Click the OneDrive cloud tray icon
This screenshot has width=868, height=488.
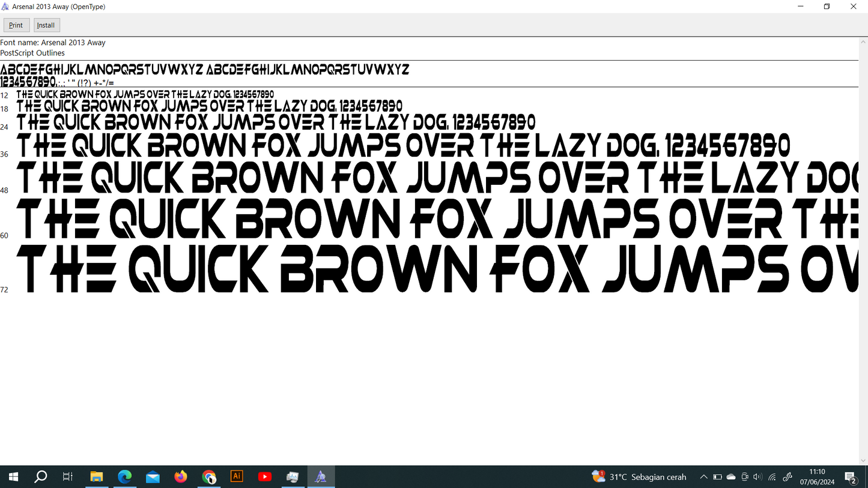click(x=731, y=477)
